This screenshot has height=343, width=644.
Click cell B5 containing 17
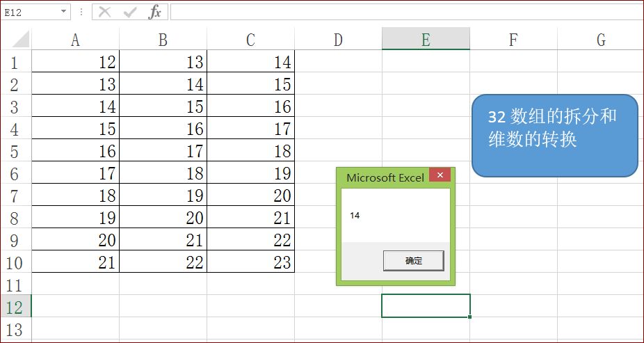[163, 150]
